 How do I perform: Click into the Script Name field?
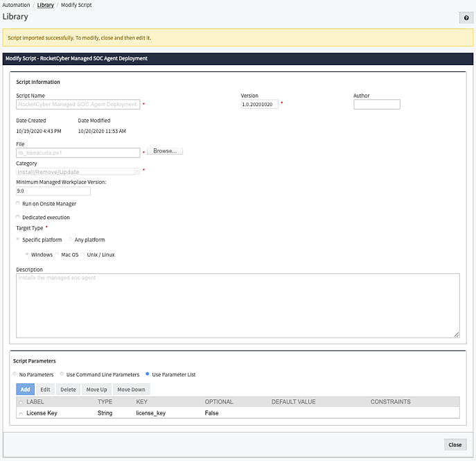[78, 104]
